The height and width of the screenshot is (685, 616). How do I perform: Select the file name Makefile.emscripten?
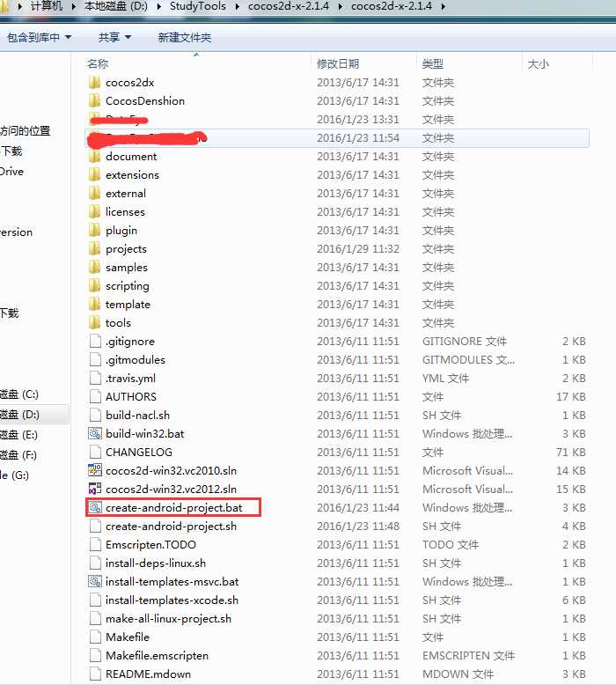pos(158,656)
